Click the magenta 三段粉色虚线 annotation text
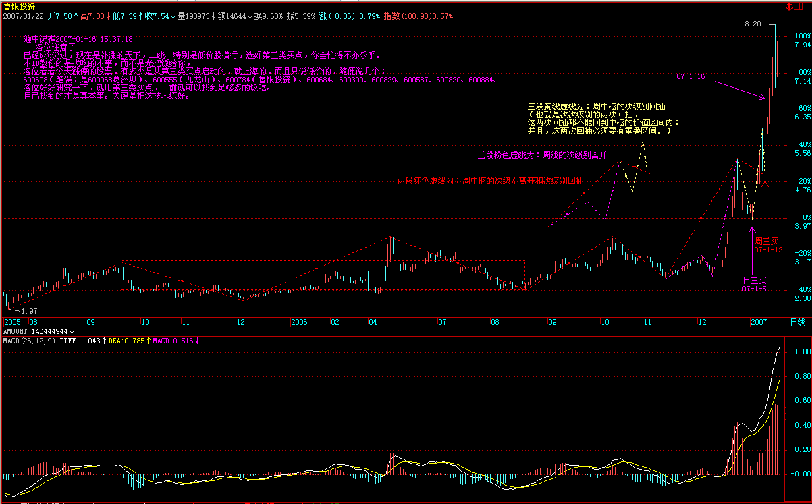Screen dimensions: 812x504 (x=542, y=155)
